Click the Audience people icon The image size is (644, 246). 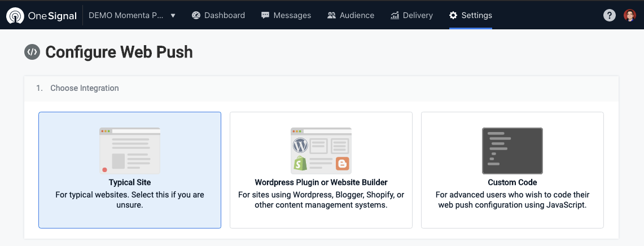pos(331,16)
